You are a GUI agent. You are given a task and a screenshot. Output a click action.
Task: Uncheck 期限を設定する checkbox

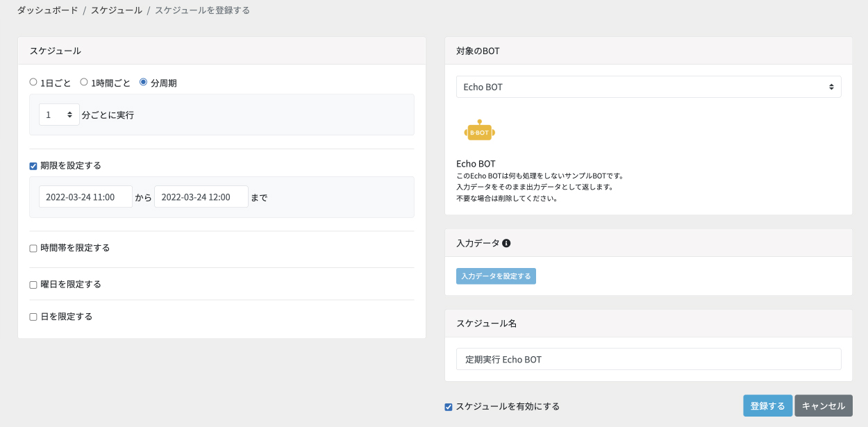33,166
